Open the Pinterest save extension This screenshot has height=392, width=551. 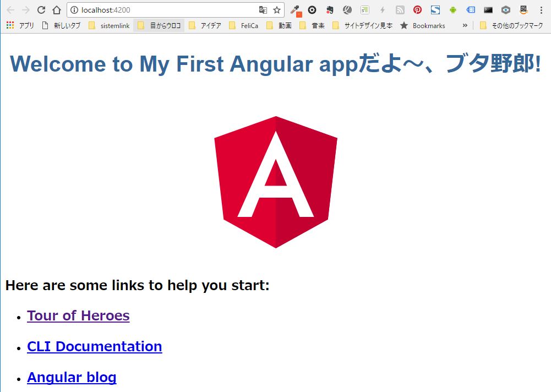pos(417,10)
